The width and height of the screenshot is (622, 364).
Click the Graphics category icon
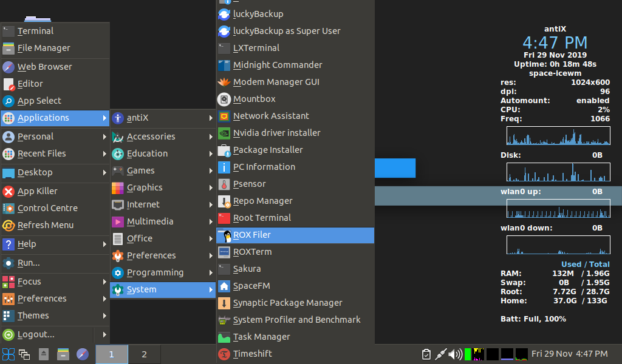[118, 187]
